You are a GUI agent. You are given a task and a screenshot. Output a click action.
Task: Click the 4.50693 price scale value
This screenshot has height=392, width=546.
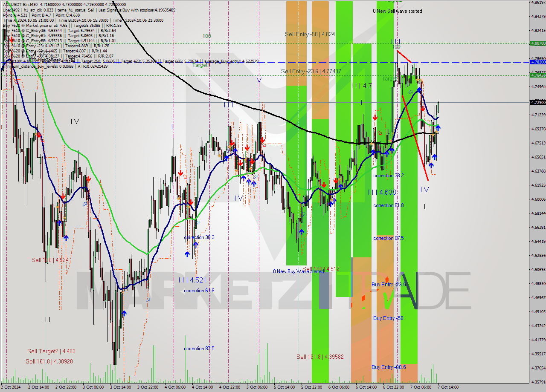tap(539, 269)
